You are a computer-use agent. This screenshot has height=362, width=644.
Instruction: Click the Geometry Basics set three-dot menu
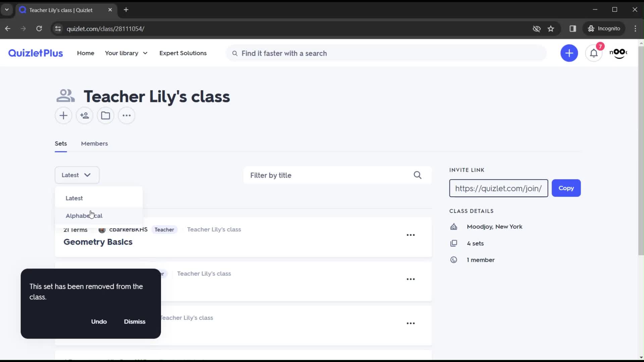(411, 235)
